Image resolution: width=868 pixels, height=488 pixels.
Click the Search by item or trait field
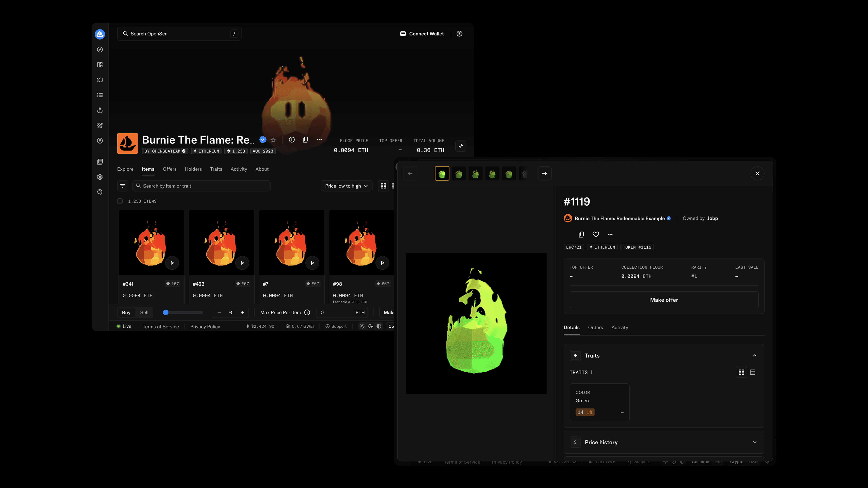201,186
